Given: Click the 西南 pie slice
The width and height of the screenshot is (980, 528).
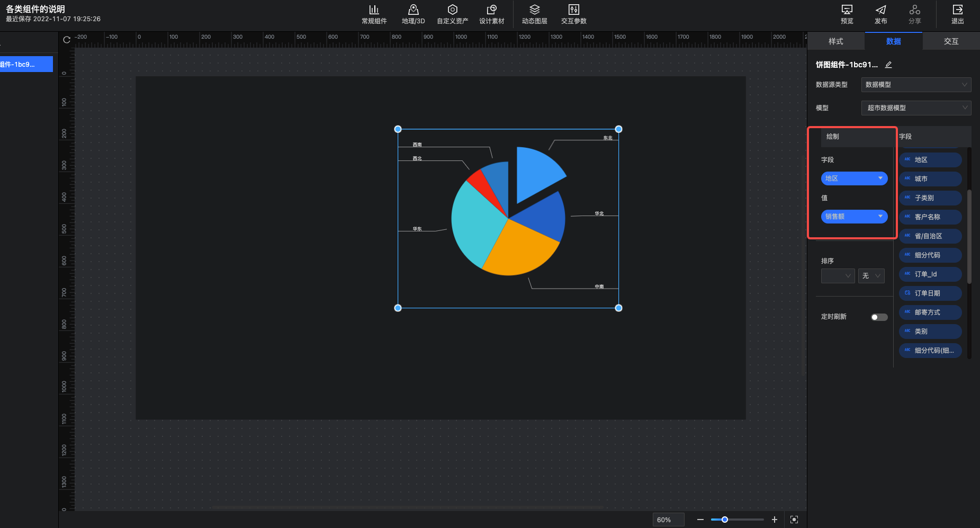Looking at the screenshot, I should pyautogui.click(x=498, y=181).
